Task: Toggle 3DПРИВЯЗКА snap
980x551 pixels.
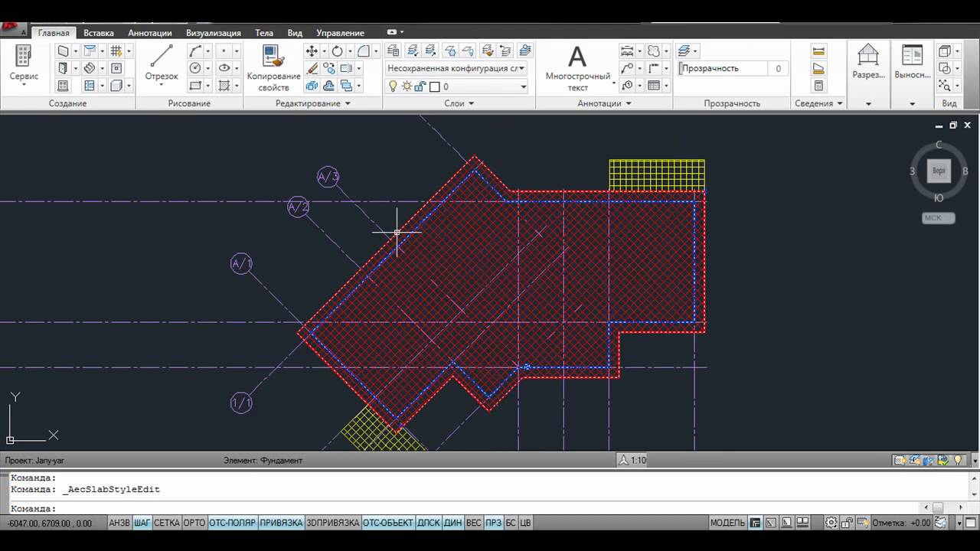Action: tap(332, 523)
